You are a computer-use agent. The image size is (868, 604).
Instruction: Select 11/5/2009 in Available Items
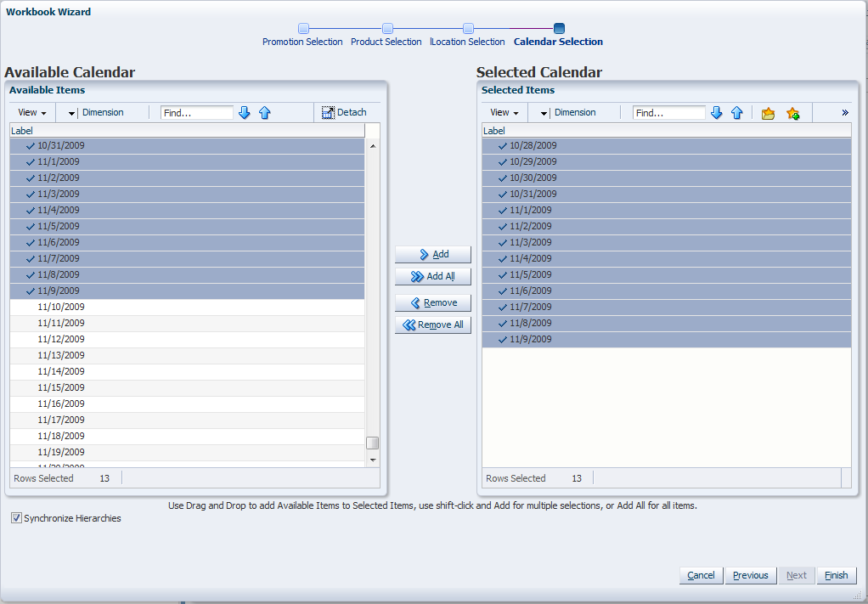point(187,227)
